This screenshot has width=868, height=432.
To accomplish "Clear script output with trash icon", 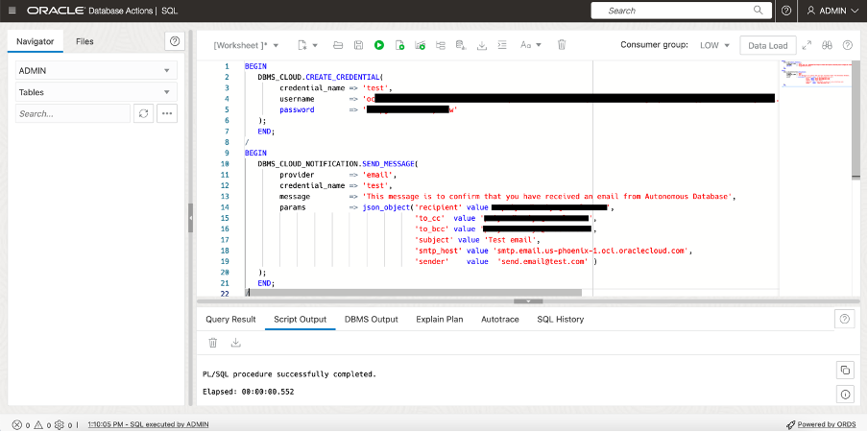I will (x=212, y=343).
